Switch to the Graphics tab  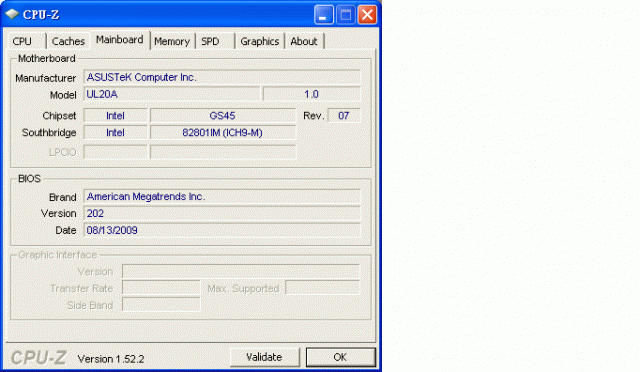(260, 41)
